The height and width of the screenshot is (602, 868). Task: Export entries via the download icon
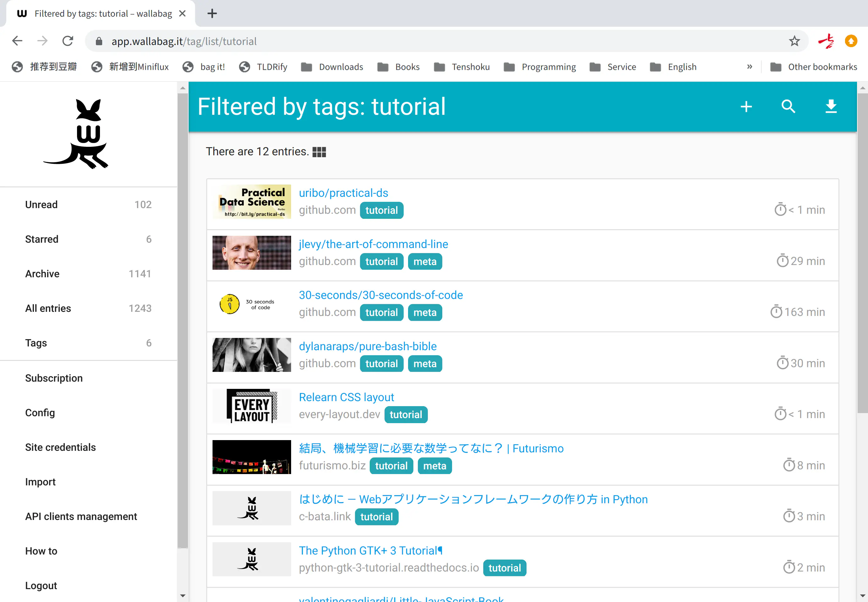pos(831,107)
